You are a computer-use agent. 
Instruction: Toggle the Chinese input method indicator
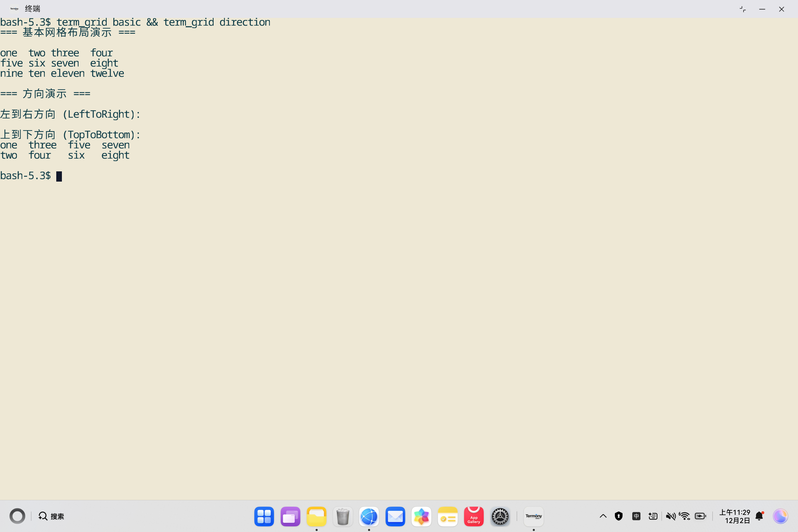click(x=636, y=516)
